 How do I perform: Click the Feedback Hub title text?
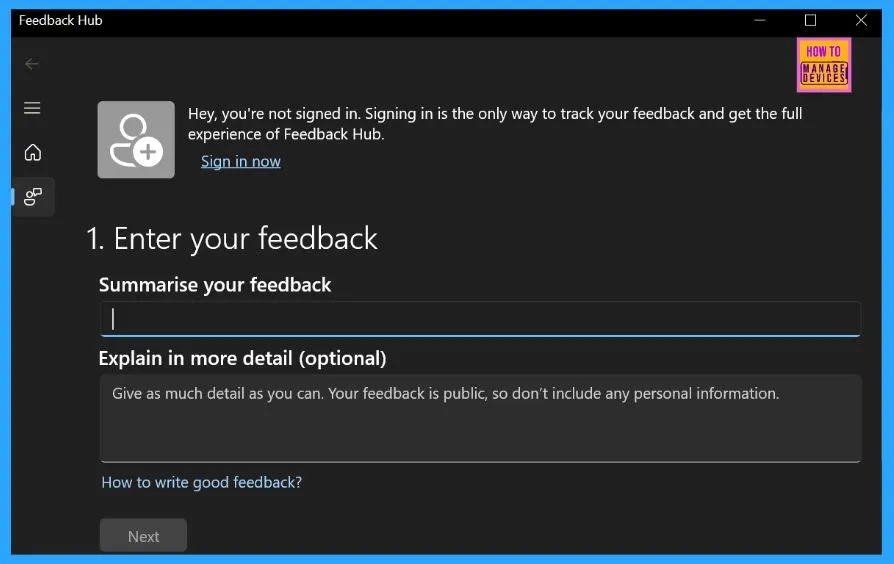click(60, 21)
